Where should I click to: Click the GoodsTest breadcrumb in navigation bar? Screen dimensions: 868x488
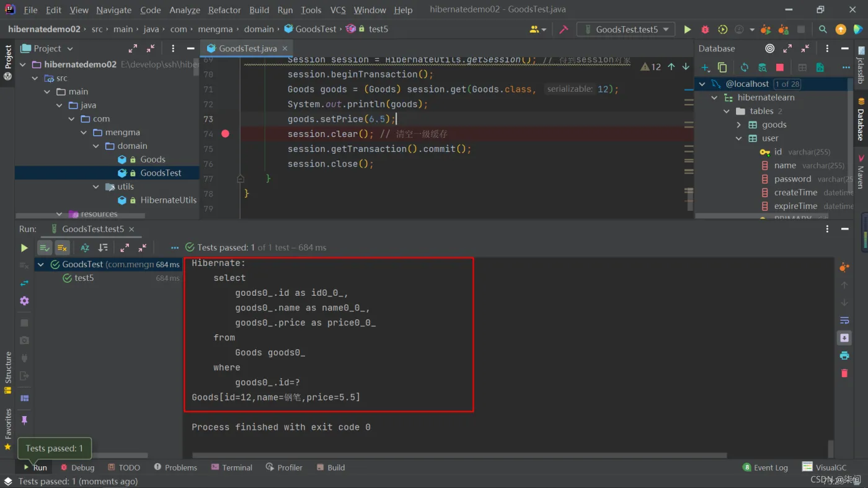coord(311,29)
